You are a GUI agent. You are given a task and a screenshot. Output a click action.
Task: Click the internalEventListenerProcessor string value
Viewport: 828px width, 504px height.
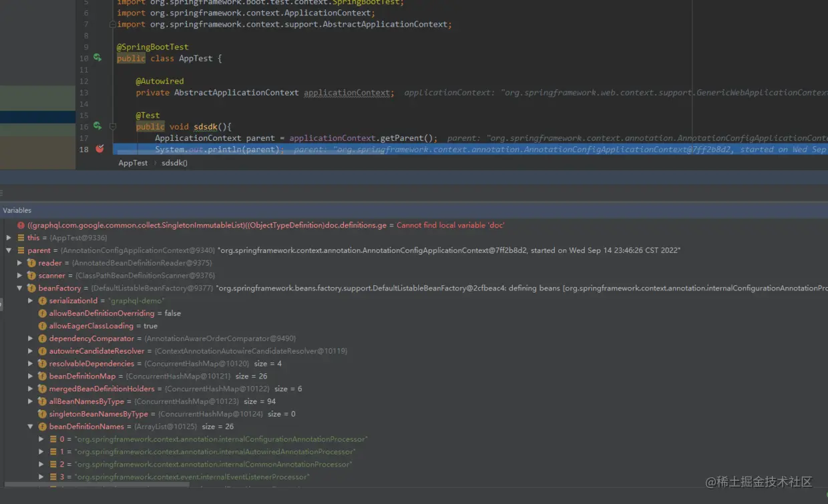(x=192, y=477)
